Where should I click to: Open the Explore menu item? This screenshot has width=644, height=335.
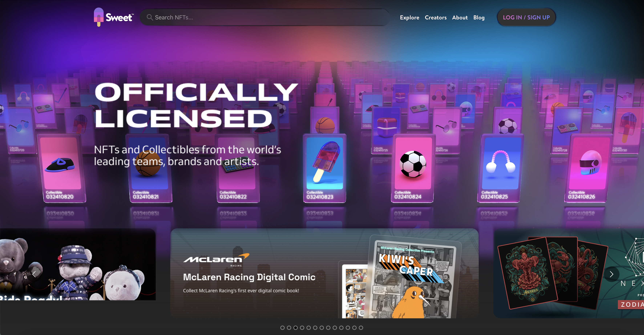coord(409,17)
